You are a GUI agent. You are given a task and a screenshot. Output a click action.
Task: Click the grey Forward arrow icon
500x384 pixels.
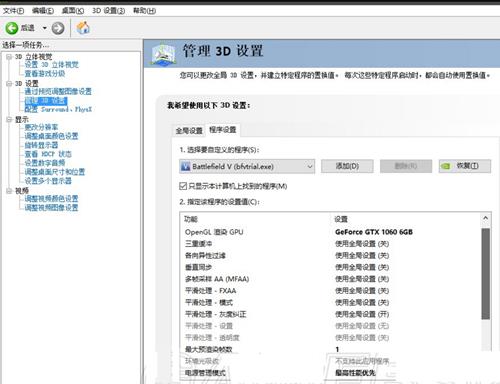click(58, 28)
